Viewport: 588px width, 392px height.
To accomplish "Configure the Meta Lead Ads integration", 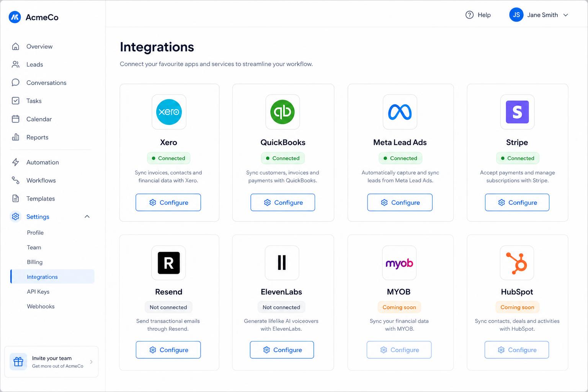I will pyautogui.click(x=400, y=202).
